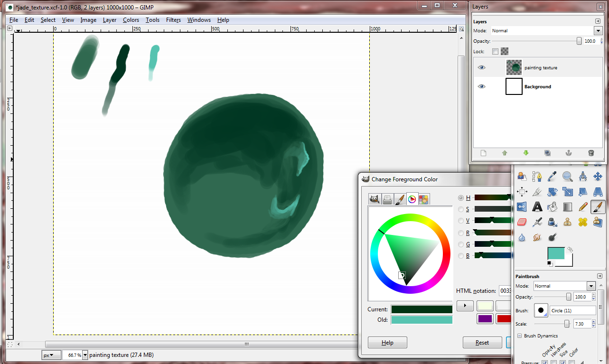Collapse the Brush Dynamics section
This screenshot has height=364, width=609.
(x=519, y=336)
